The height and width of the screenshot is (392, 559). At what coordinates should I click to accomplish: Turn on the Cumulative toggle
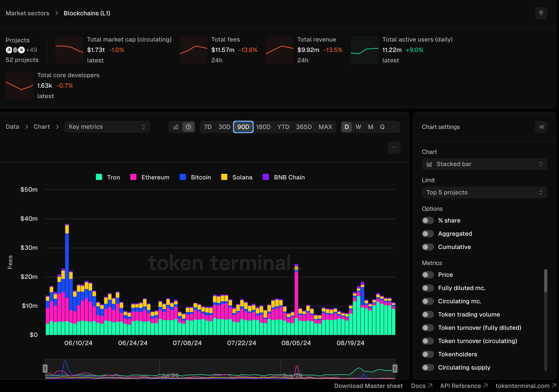[428, 247]
